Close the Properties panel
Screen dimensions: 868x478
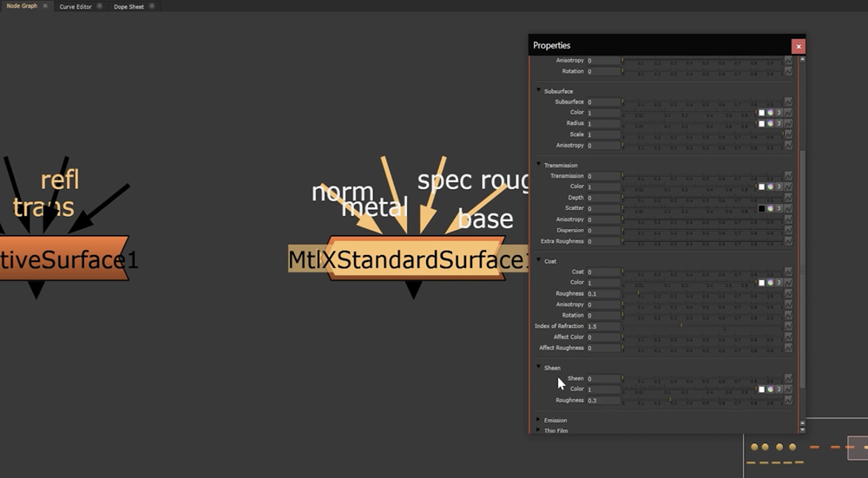click(798, 46)
